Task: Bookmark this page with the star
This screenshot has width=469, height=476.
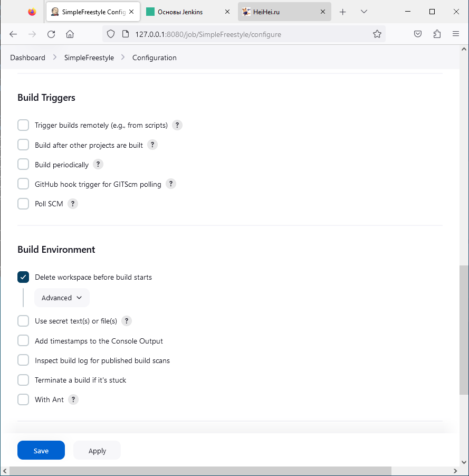Action: 377,34
